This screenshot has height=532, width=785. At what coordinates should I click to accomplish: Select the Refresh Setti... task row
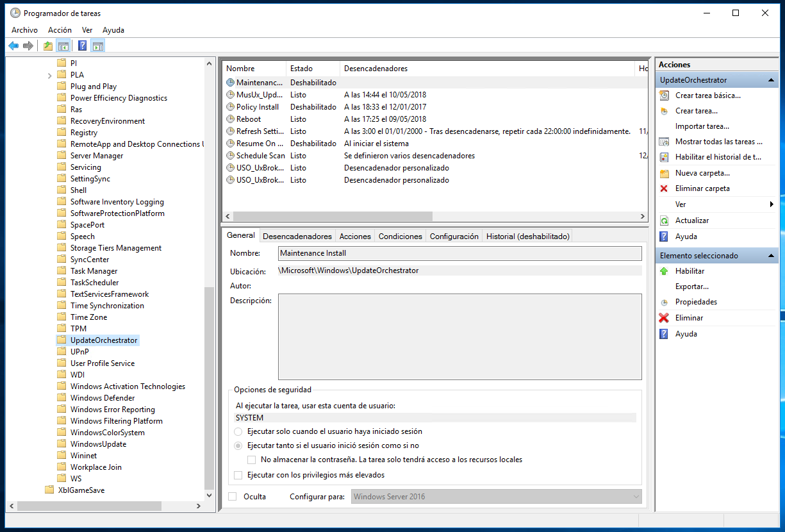click(434, 131)
